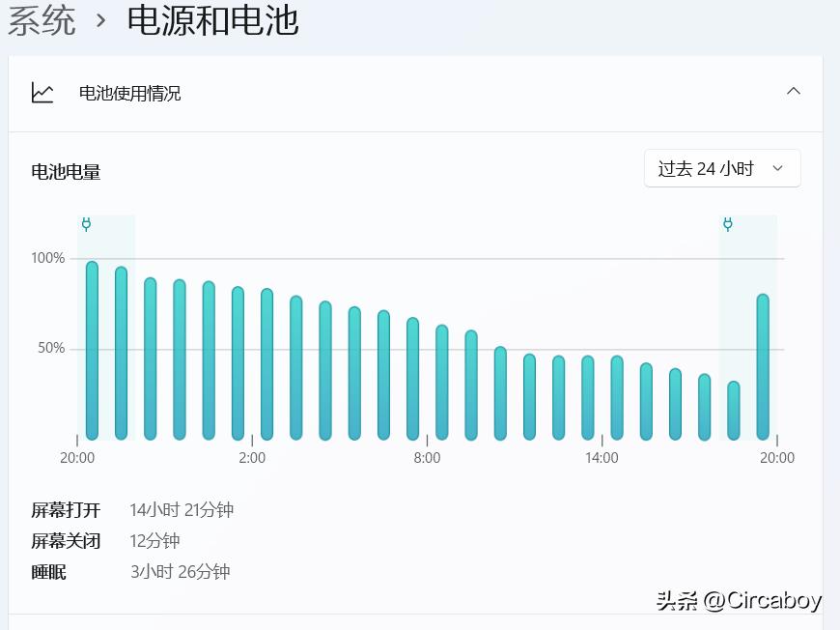Click the battery usage chart icon

pos(42,92)
